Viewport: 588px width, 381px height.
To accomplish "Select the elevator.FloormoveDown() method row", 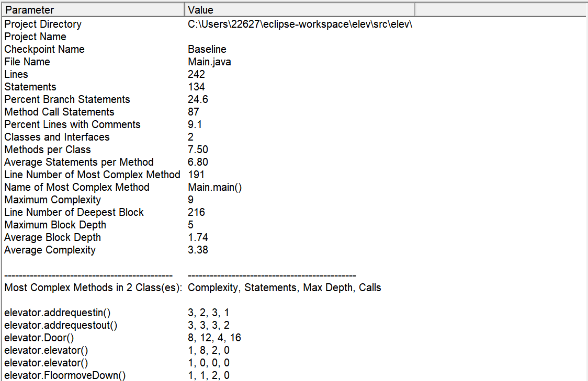I will tap(65, 375).
